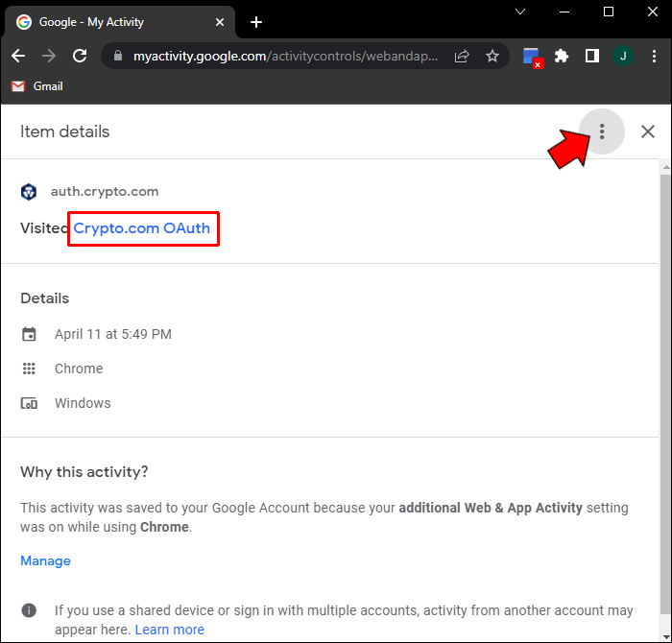Go back to the previous page
The height and width of the screenshot is (643, 672).
point(18,56)
